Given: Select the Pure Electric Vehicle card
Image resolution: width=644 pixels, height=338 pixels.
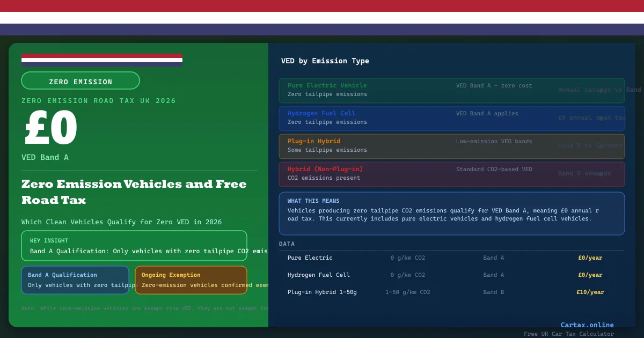Looking at the screenshot, I should tap(451, 90).
